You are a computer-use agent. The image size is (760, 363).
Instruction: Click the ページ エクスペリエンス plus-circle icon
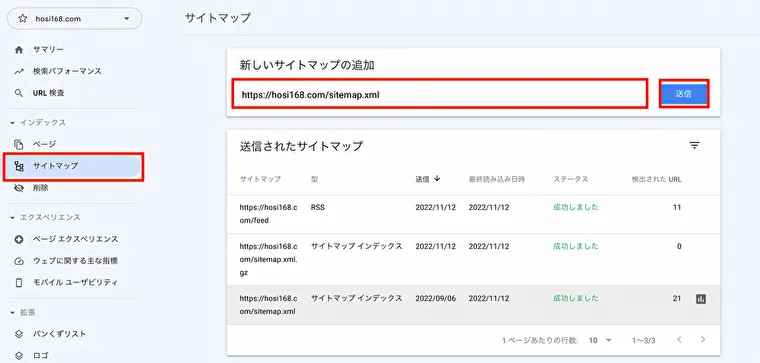point(19,239)
